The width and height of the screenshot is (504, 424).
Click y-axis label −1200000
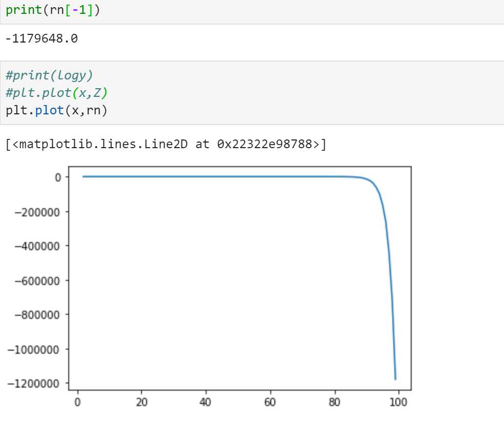click(33, 384)
